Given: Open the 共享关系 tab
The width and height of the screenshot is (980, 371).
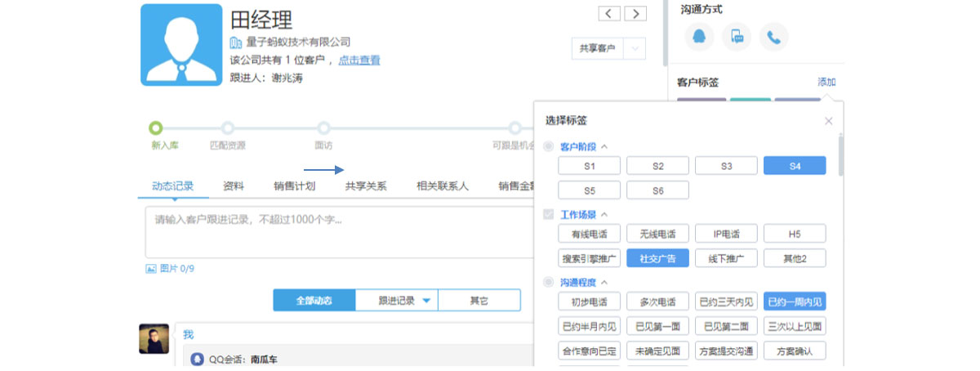Looking at the screenshot, I should [x=366, y=186].
